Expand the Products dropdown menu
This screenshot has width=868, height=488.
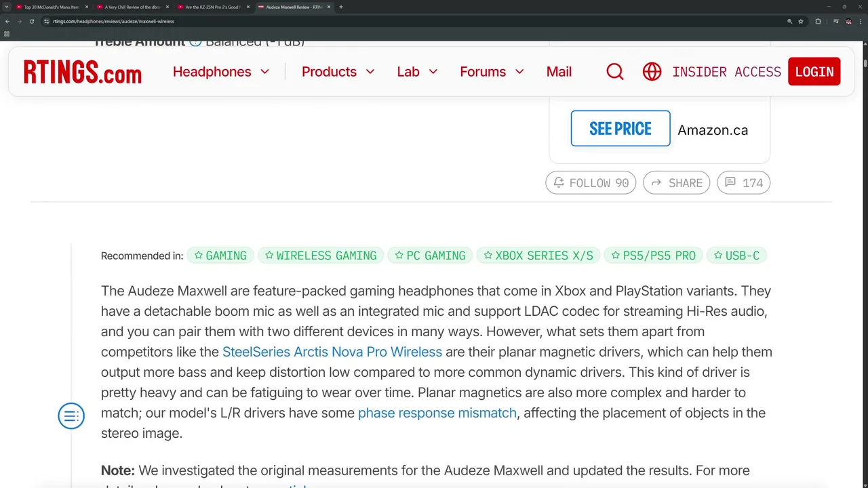[338, 72]
